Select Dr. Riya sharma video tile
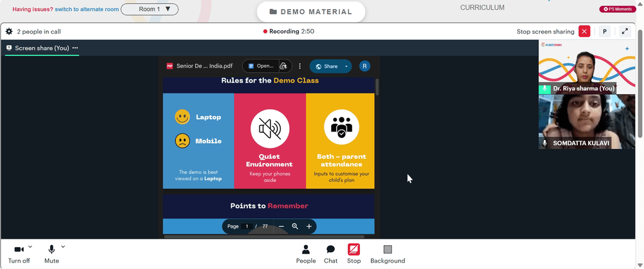This screenshot has width=644, height=269. point(587,68)
